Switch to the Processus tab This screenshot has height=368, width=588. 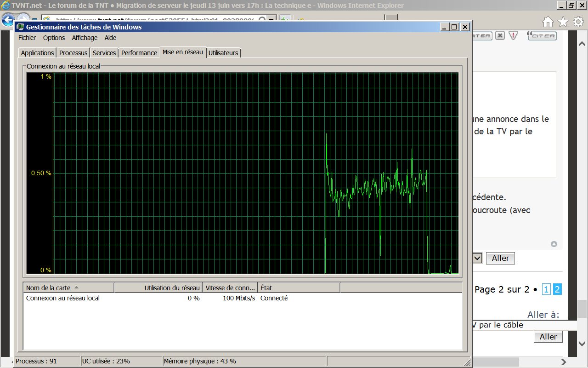click(x=73, y=53)
